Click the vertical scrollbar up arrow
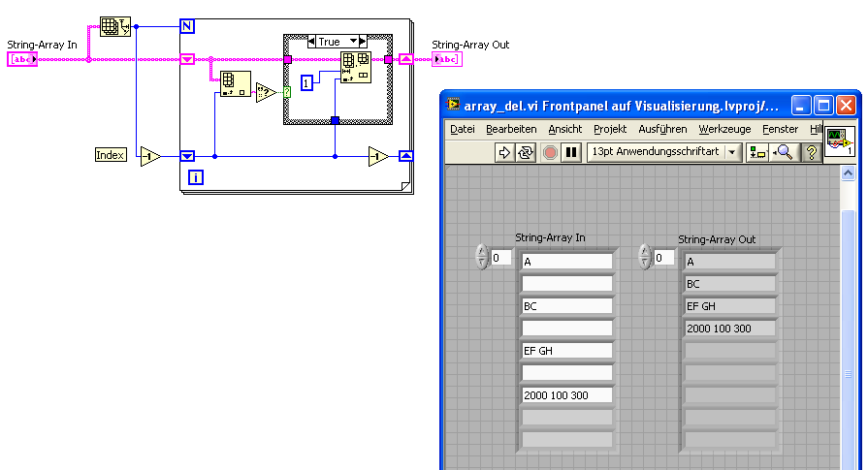 pos(848,173)
